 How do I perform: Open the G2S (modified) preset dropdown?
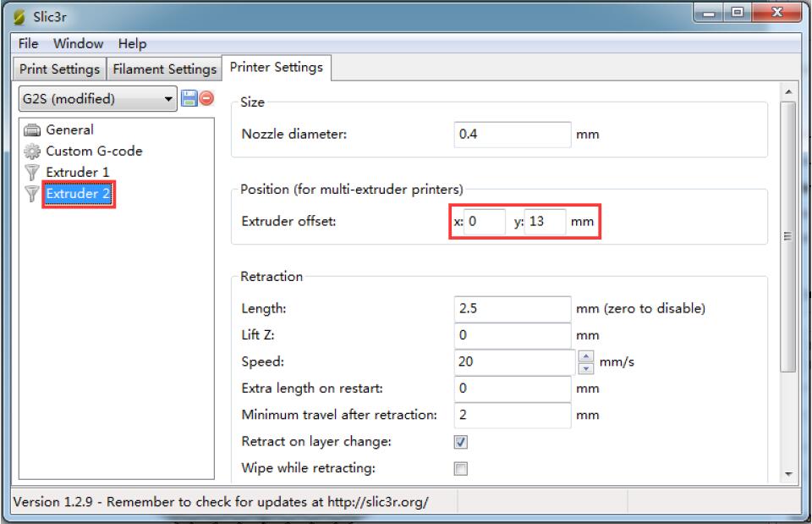(x=98, y=98)
